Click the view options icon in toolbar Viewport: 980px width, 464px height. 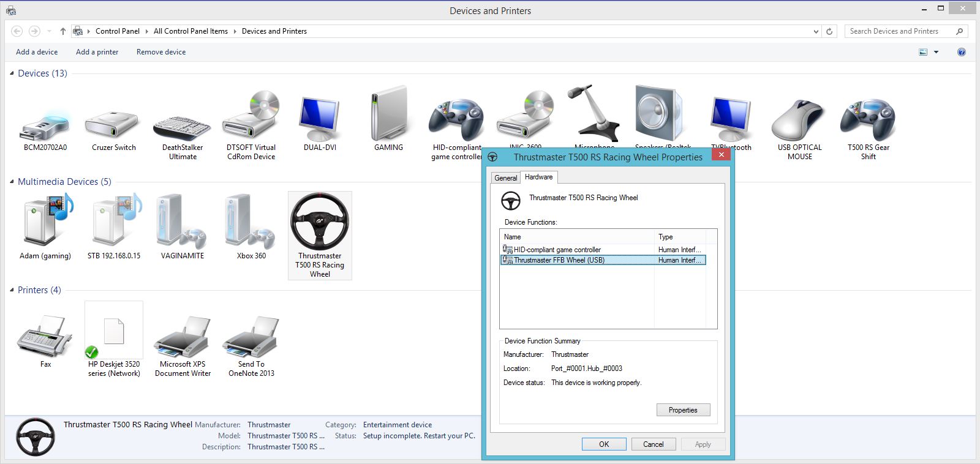(923, 52)
